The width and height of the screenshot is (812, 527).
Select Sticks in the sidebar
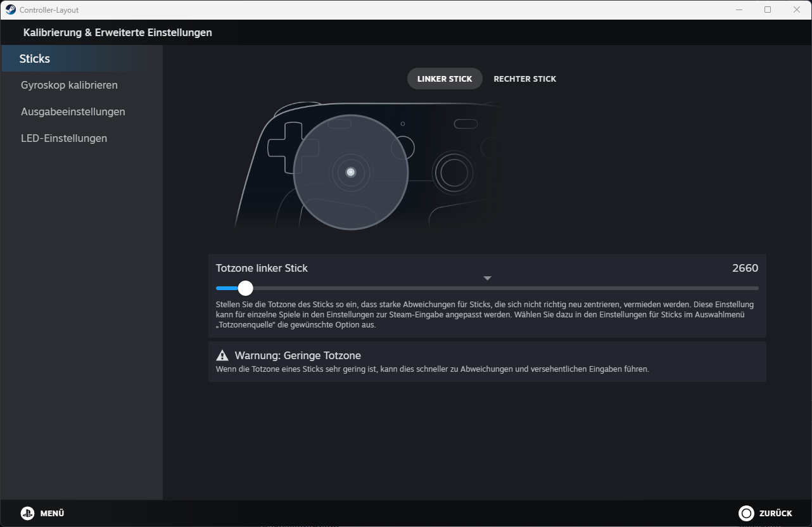82,58
